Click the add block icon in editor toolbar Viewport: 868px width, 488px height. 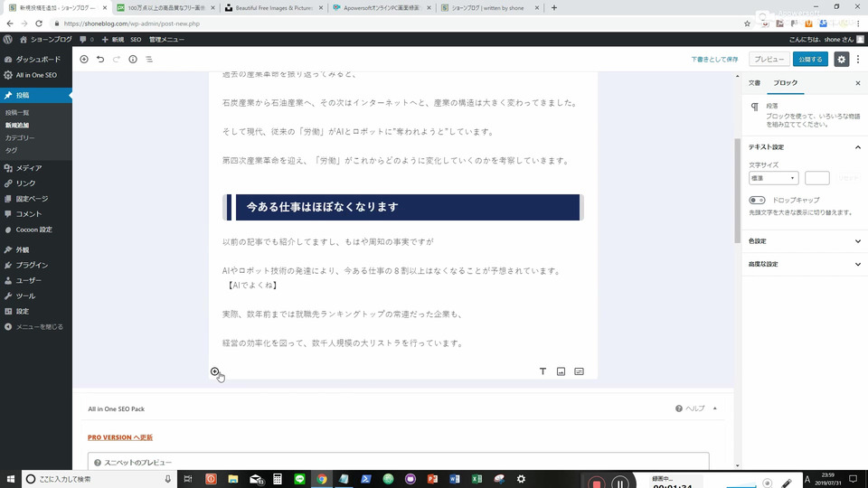click(84, 60)
